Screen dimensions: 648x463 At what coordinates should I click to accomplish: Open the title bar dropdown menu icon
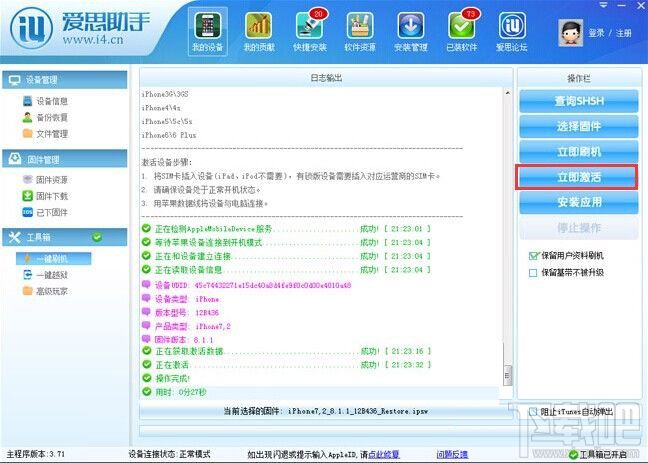[x=603, y=5]
